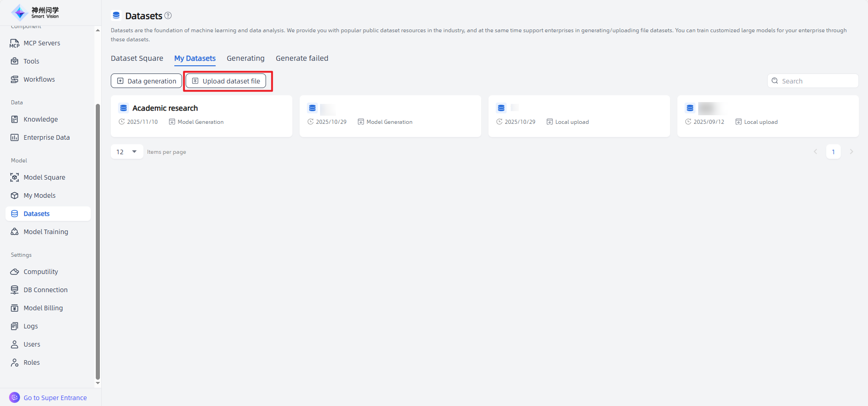
Task: Expand the items per page dropdown
Action: pyautogui.click(x=127, y=152)
